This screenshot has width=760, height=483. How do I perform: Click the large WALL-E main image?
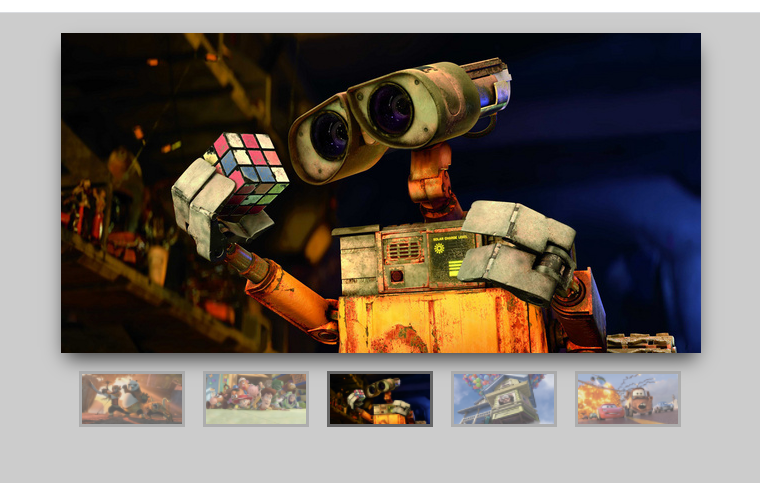(380, 193)
